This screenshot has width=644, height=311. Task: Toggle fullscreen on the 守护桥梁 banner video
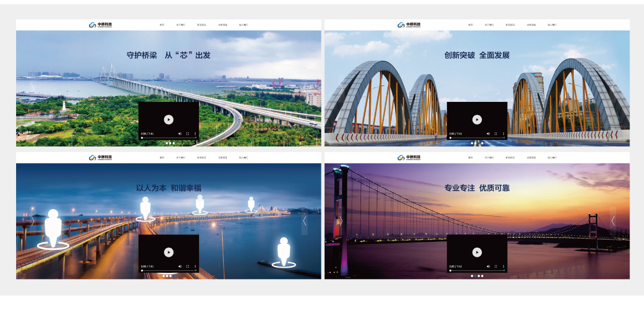(187, 134)
